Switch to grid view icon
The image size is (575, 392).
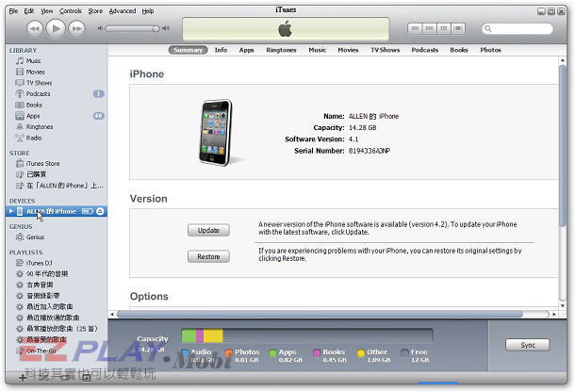click(x=443, y=28)
